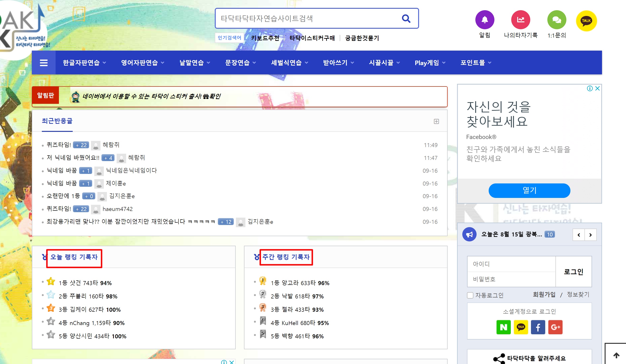This screenshot has width=626, height=364.
Task: Open 주간 랭킹 기록자 heading
Action: tap(286, 257)
